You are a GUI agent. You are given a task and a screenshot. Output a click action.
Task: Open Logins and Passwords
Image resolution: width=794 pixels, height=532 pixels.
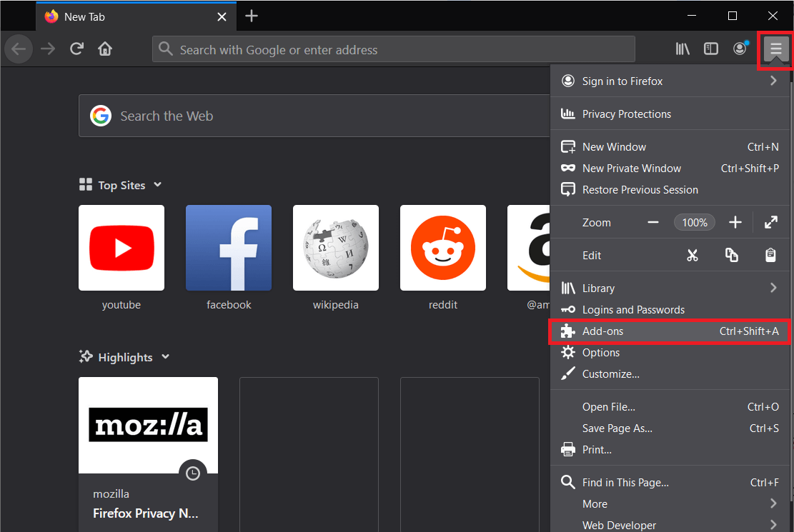click(670, 310)
